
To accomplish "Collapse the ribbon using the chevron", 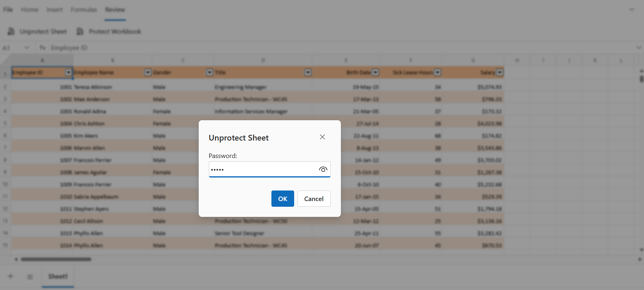I will tap(632, 9).
